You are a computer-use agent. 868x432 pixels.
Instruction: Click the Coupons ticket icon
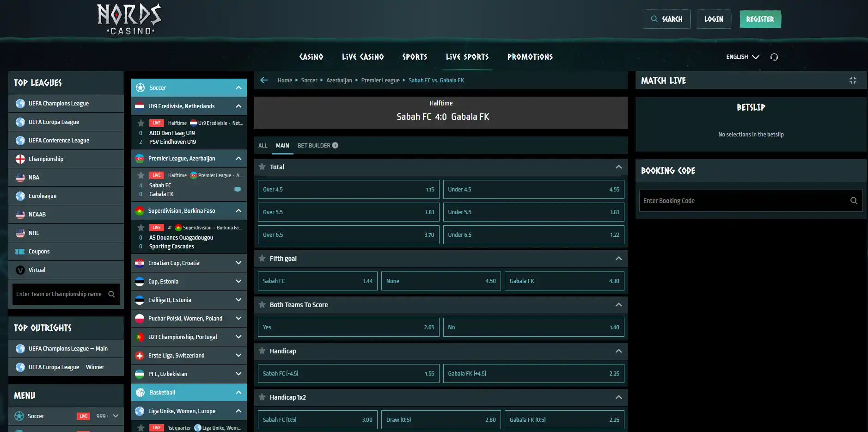click(20, 252)
